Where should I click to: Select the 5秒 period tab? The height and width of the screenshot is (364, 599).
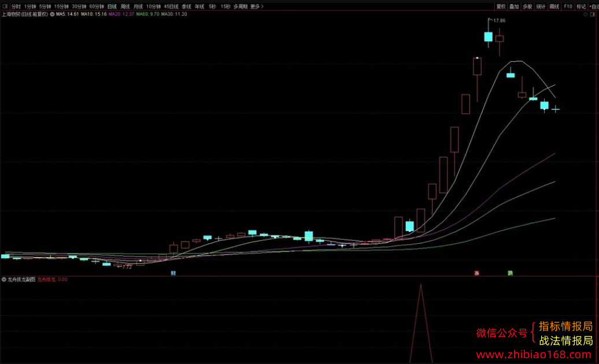(x=212, y=6)
